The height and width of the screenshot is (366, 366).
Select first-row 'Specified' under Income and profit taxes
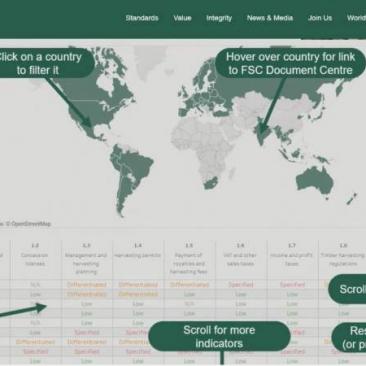click(x=292, y=285)
